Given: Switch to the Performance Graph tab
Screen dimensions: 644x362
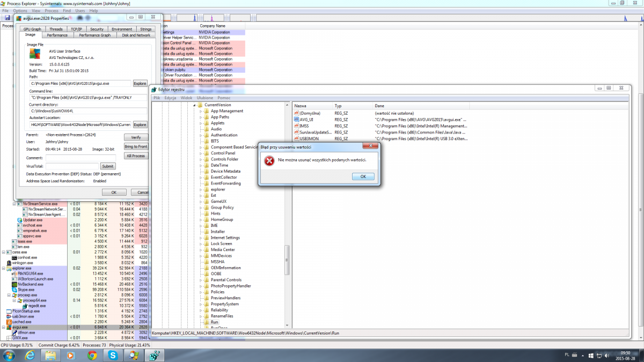Looking at the screenshot, I should click(95, 35).
